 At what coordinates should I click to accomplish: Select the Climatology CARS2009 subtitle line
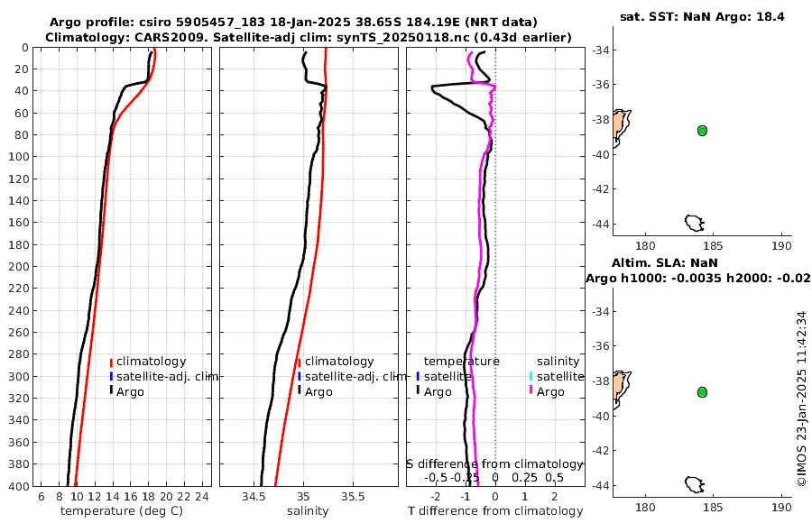point(309,37)
